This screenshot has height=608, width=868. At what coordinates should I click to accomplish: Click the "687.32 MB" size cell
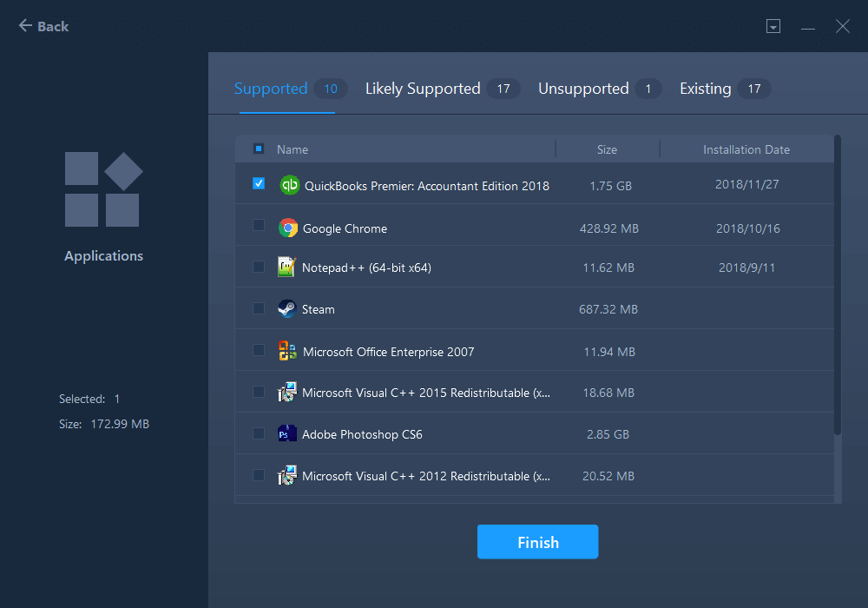(608, 309)
